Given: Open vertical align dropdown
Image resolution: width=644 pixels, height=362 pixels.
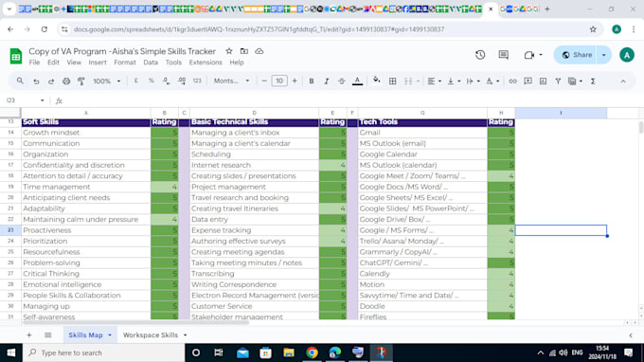Looking at the screenshot, I should click(x=454, y=81).
